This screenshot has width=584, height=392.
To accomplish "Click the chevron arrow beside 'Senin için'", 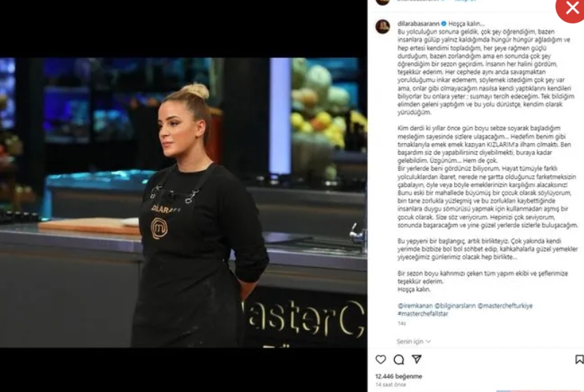I will pyautogui.click(x=428, y=342).
